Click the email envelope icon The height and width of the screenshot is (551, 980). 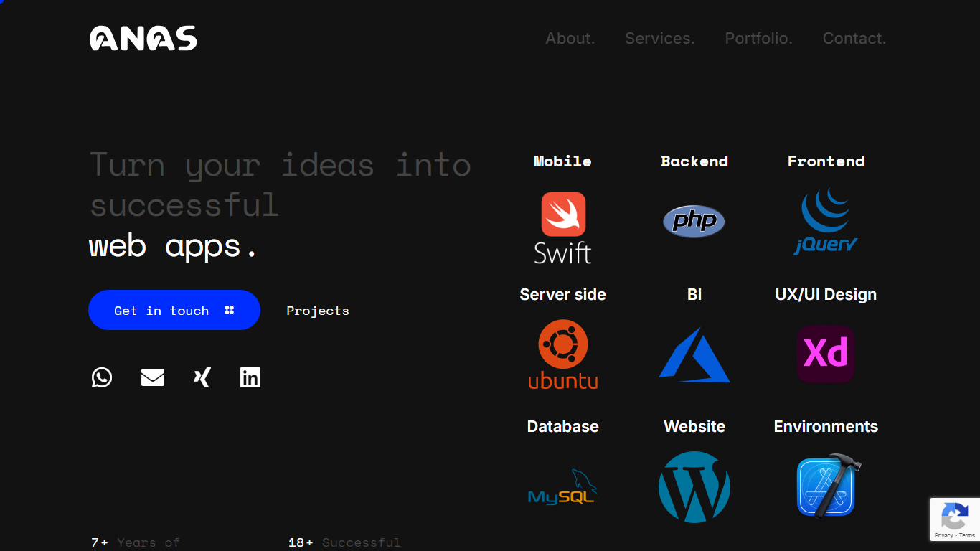(153, 377)
